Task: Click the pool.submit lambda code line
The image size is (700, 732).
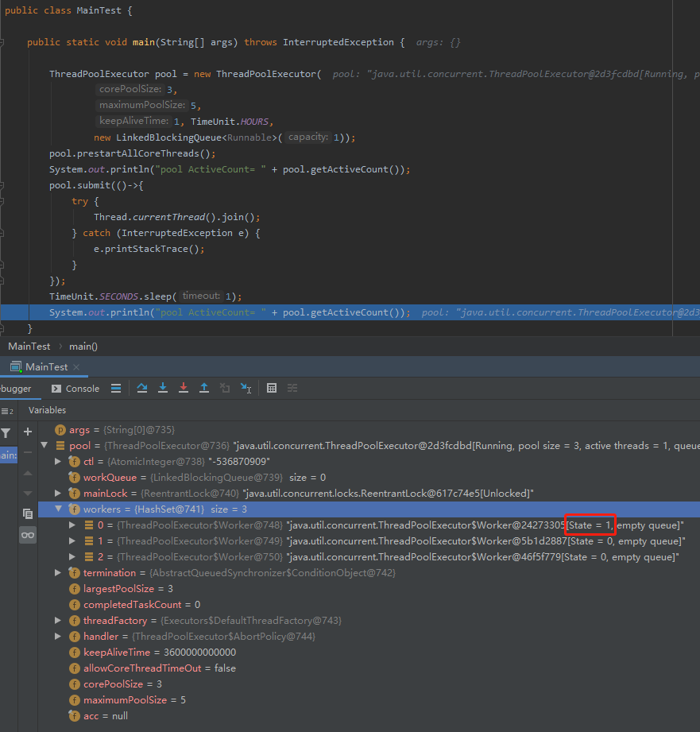Action: [96, 185]
